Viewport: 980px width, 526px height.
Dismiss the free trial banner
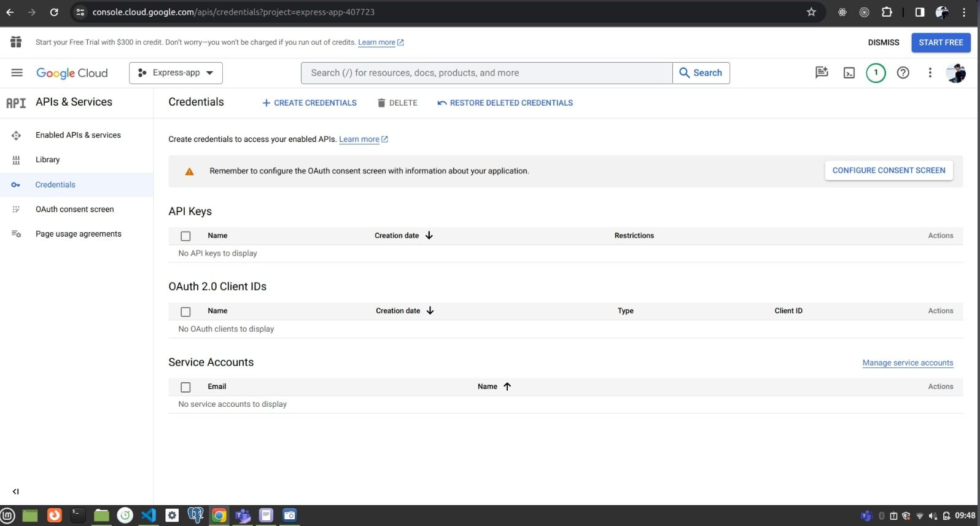(x=884, y=42)
